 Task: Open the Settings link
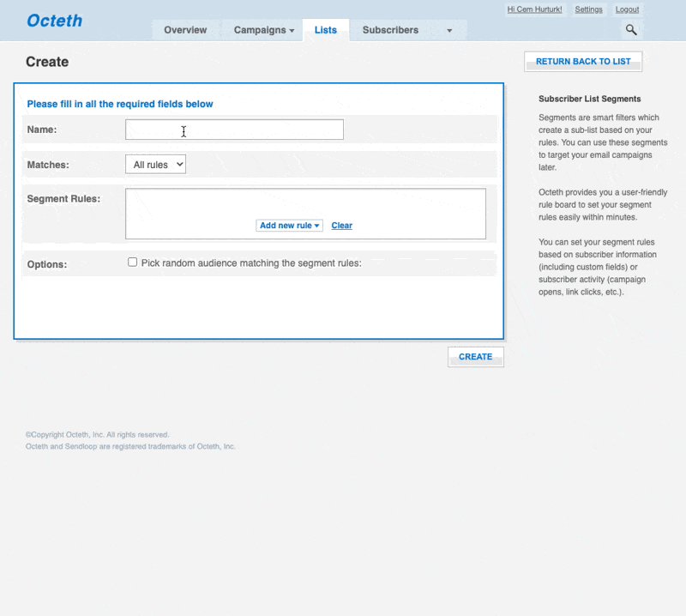click(588, 9)
